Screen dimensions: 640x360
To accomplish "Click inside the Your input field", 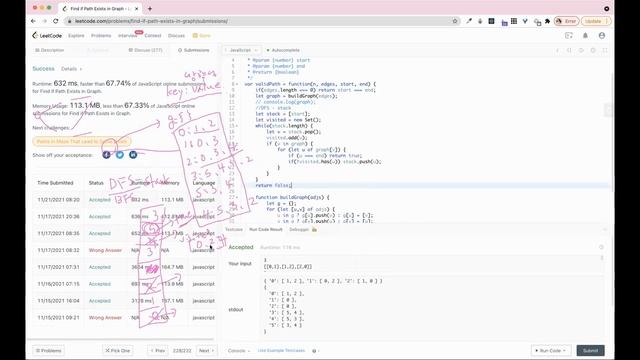I will [x=433, y=264].
